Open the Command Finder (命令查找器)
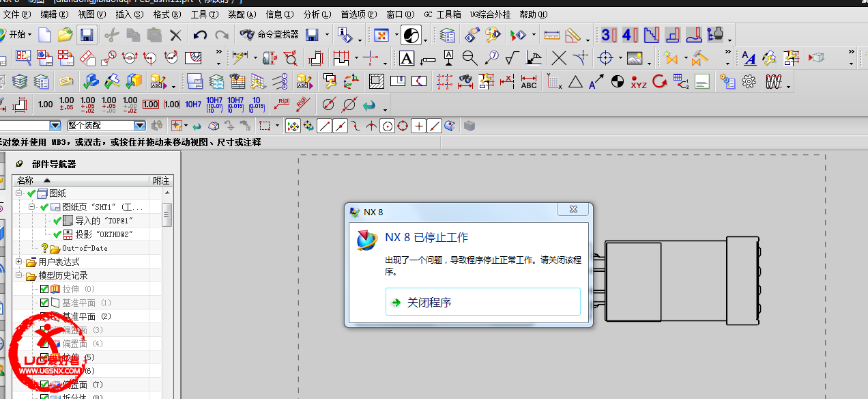Screen dimensions: 868x399 (270, 34)
